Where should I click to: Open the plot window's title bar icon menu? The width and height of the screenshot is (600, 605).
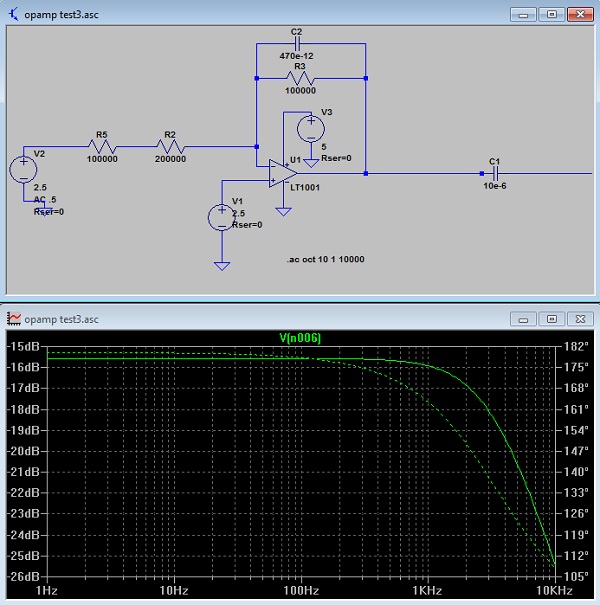14,318
